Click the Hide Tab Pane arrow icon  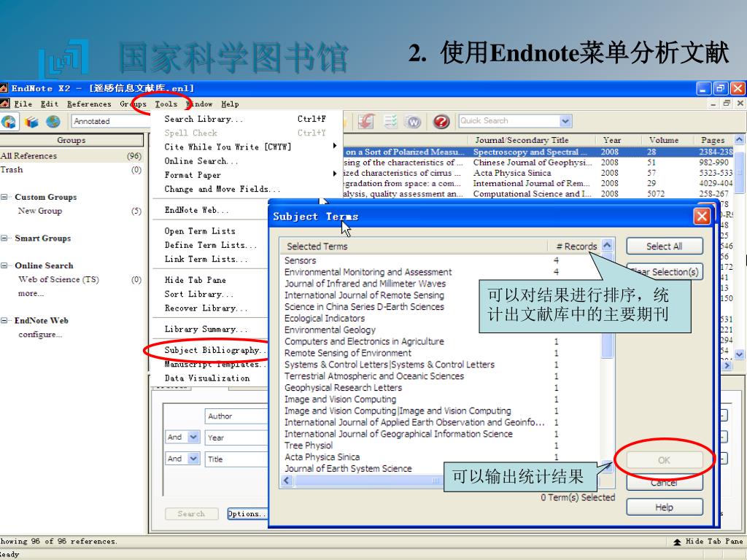677,542
